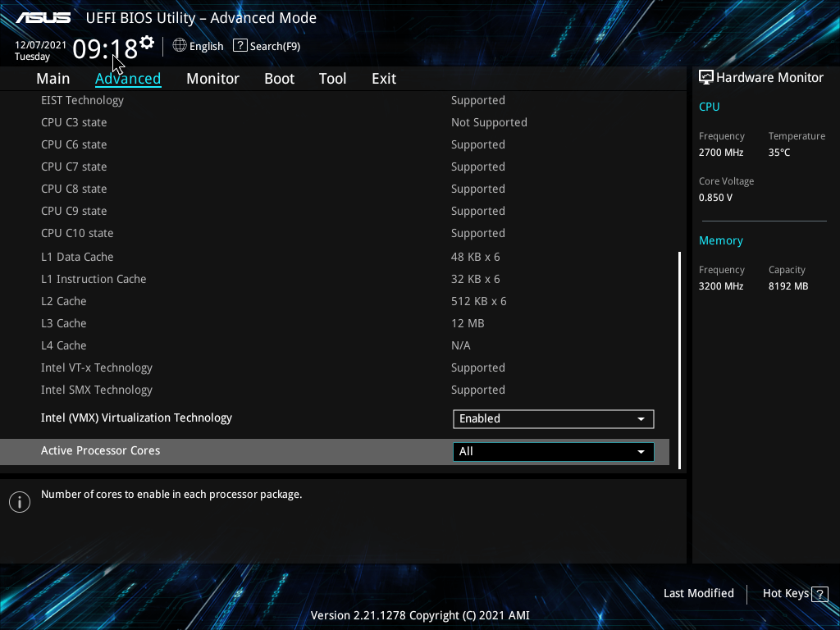This screenshot has width=840, height=630.
Task: Click the Version 2.21.1278 copyright text
Action: tap(420, 615)
